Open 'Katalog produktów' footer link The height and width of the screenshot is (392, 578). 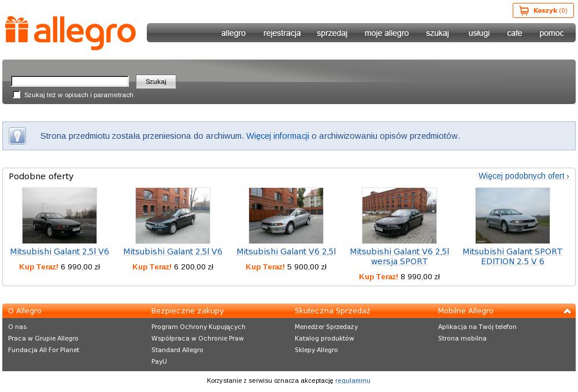324,338
